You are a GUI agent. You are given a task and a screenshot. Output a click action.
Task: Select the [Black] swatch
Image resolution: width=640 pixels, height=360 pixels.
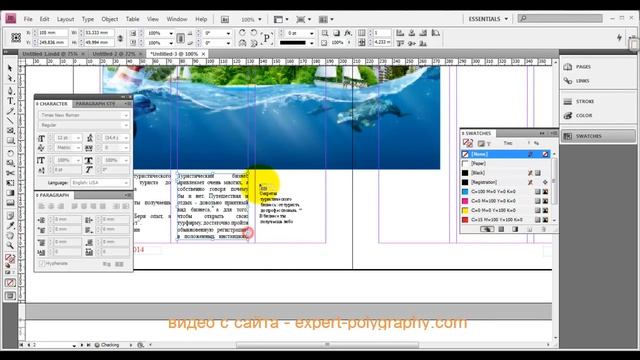point(506,173)
